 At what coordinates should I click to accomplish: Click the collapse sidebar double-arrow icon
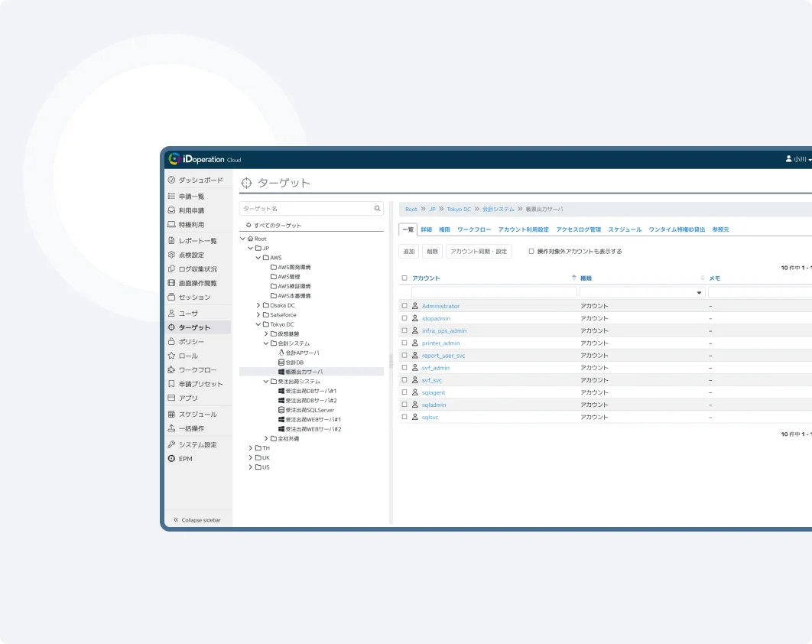point(176,520)
